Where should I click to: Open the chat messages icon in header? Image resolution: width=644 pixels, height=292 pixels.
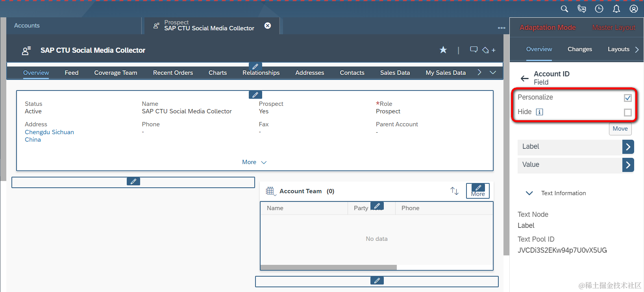pyautogui.click(x=582, y=9)
